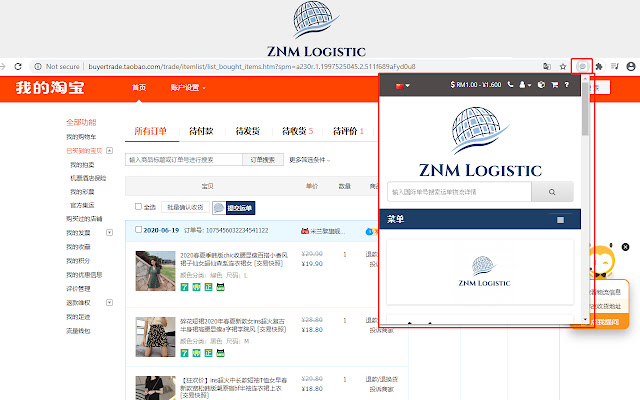Click the blue chat icon on 2020-06-19 order

tap(369, 231)
